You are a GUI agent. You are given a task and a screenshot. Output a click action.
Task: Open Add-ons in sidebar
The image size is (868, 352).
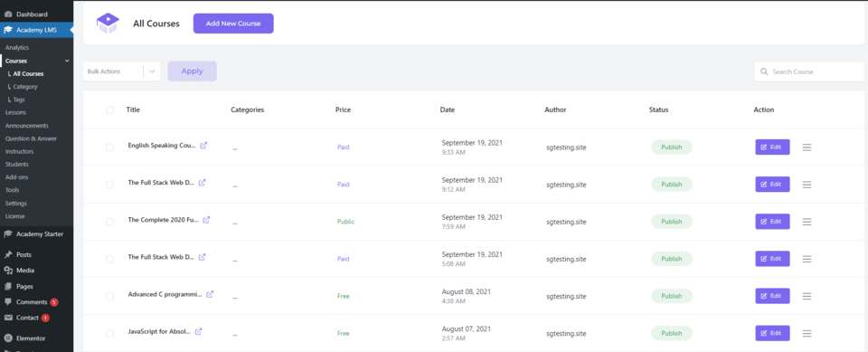(16, 177)
